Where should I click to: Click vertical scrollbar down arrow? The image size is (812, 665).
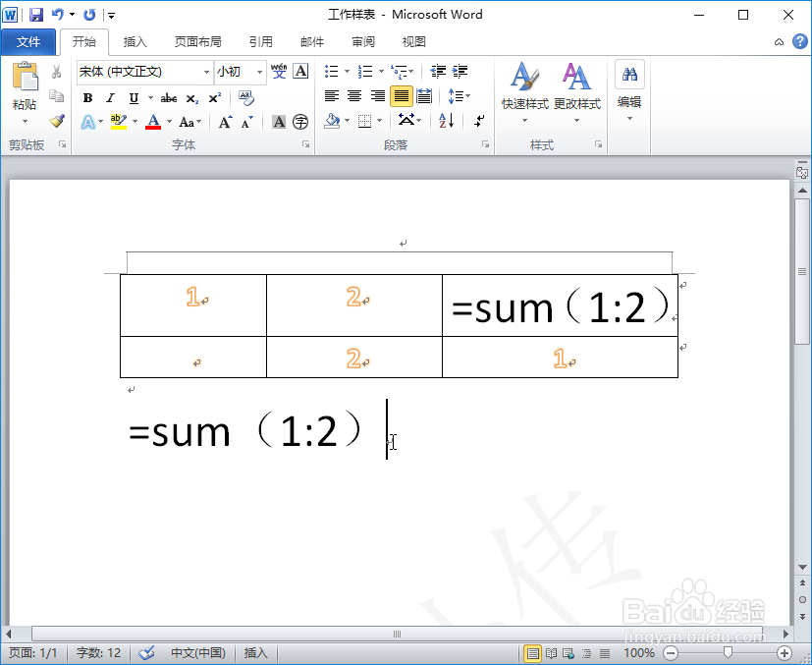(802, 567)
